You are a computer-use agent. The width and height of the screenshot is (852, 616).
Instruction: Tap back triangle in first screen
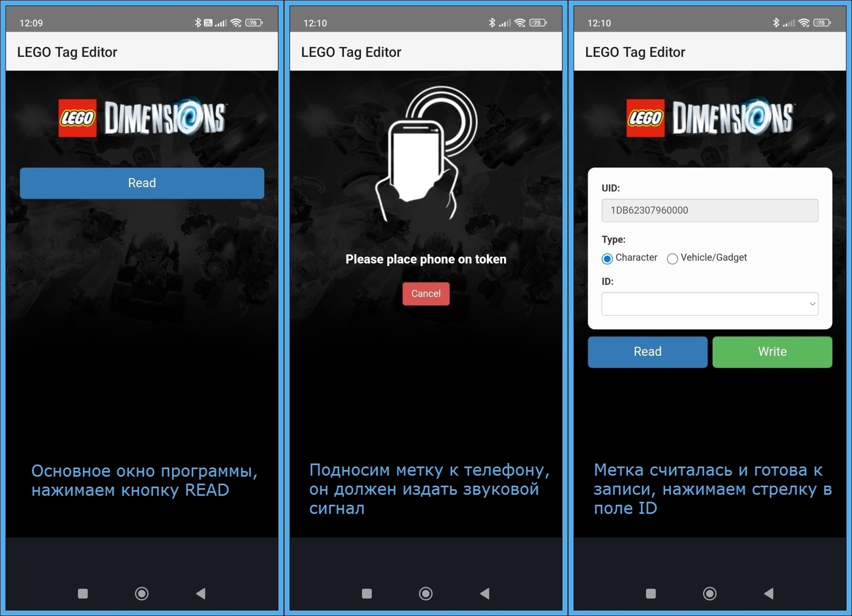(201, 593)
